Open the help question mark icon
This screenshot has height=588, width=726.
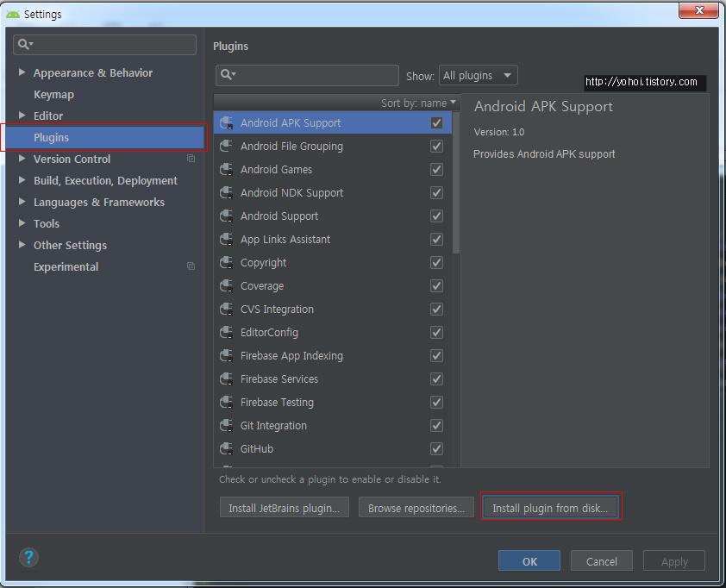pyautogui.click(x=28, y=558)
